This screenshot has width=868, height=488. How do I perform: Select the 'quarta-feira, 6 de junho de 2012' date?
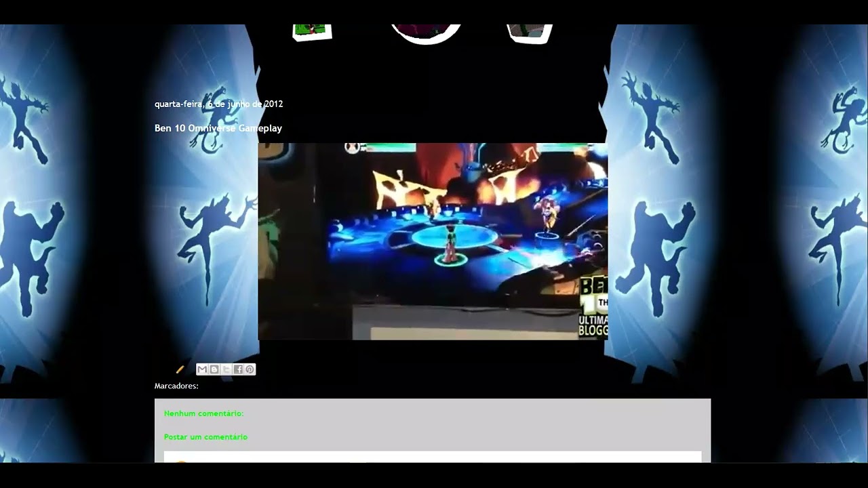[218, 104]
